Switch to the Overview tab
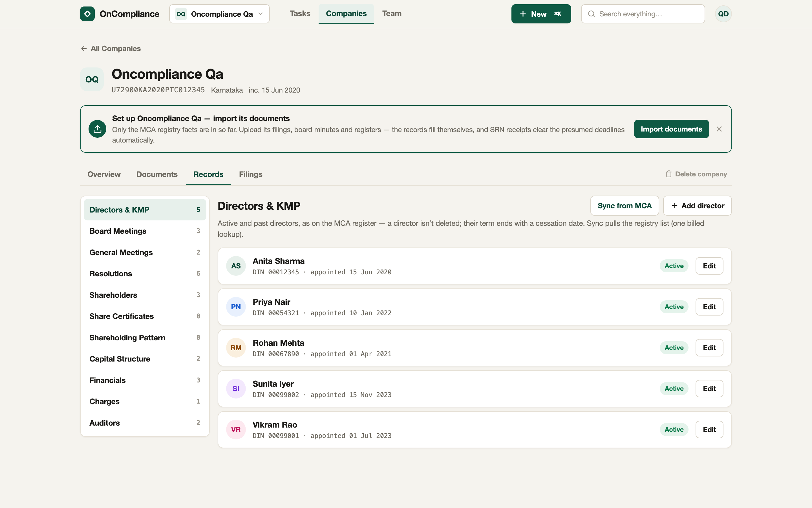812x508 pixels. click(104, 174)
